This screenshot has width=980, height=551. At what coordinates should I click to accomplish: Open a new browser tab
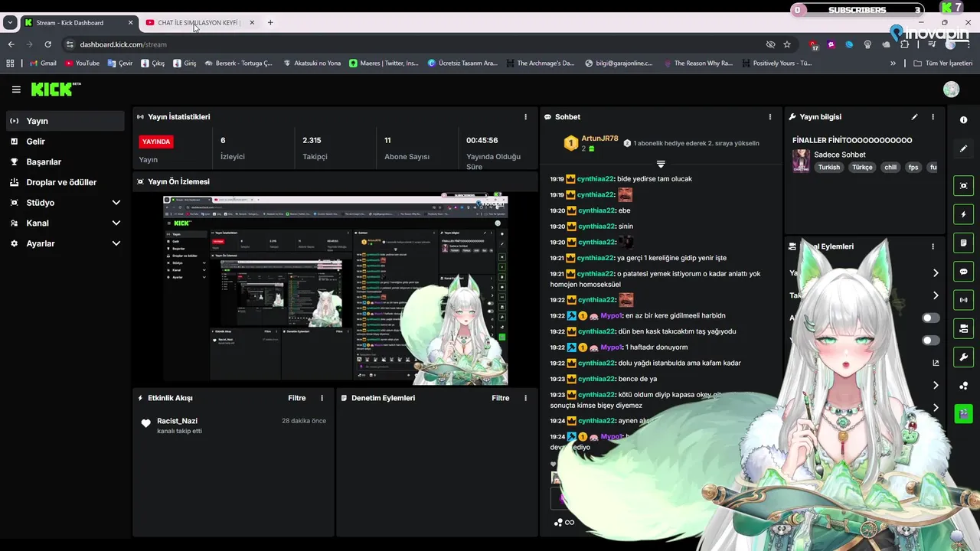click(x=270, y=23)
